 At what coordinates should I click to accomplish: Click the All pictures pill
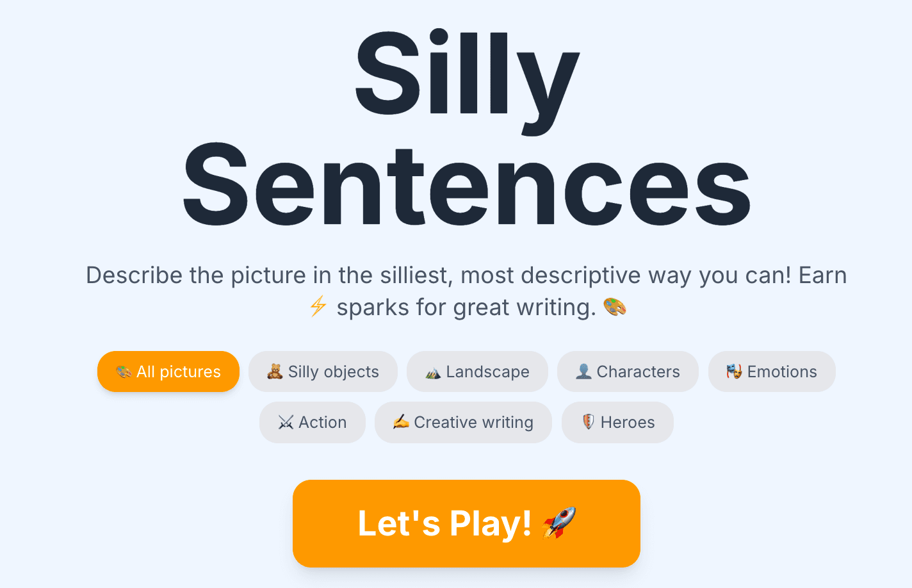(168, 372)
